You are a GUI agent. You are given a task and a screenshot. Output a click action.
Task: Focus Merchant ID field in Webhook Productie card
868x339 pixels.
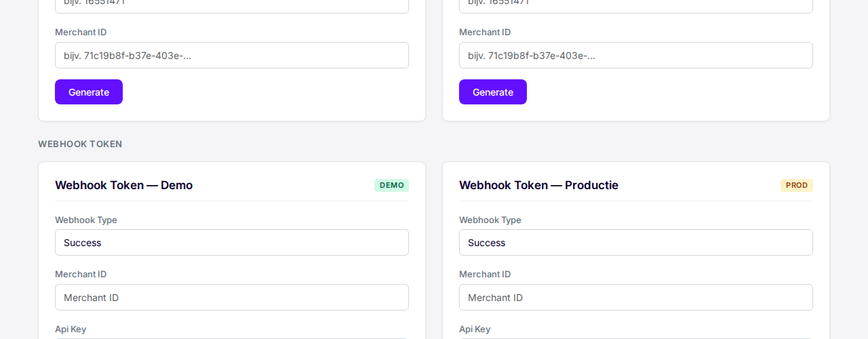coord(636,298)
